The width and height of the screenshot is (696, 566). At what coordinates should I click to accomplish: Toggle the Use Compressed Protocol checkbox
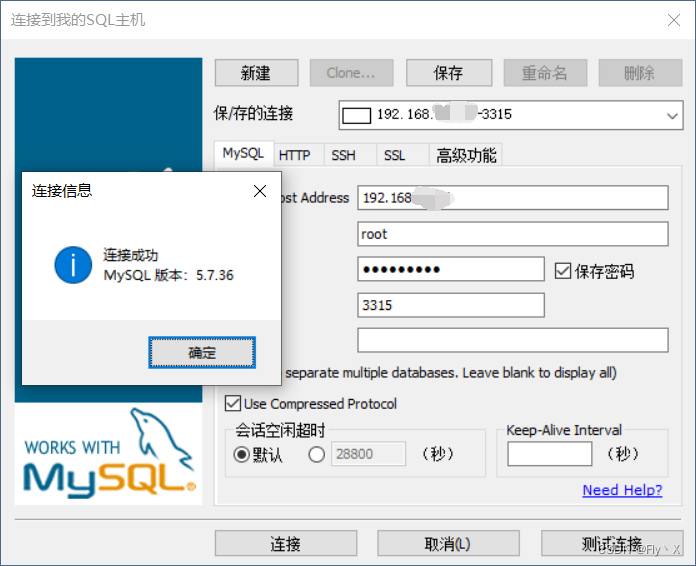point(233,404)
